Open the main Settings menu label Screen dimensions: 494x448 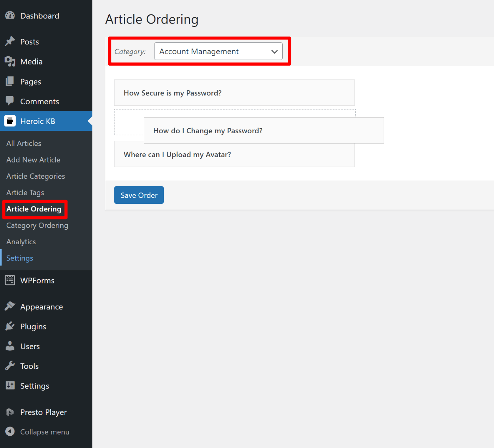tap(35, 386)
